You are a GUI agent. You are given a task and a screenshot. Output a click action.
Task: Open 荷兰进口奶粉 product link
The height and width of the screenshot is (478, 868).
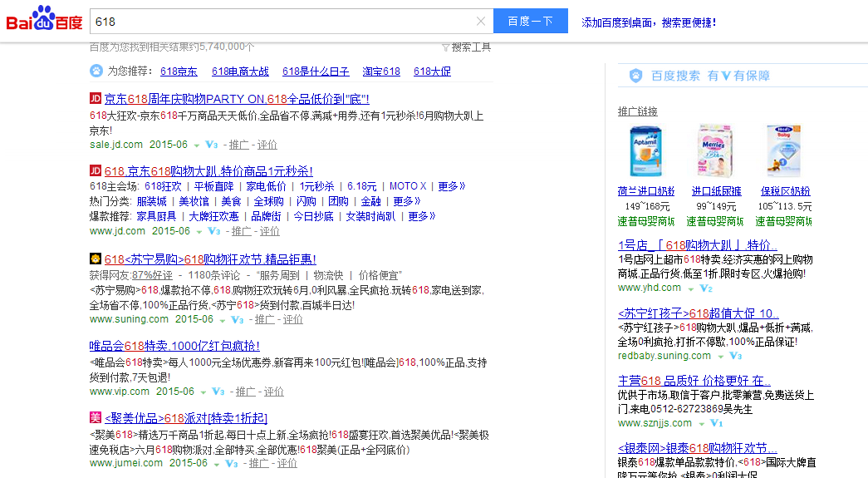646,191
